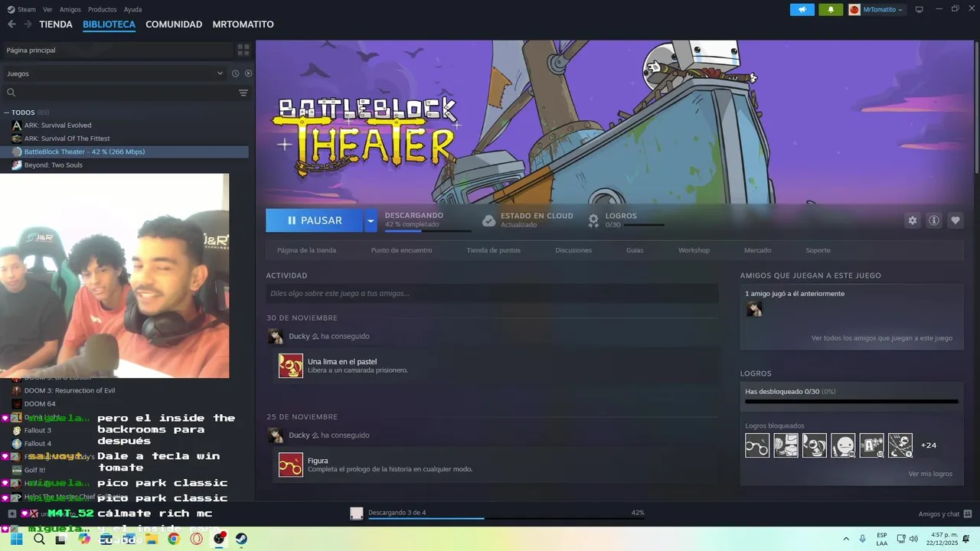Open Tienda de puntos link

pos(493,250)
